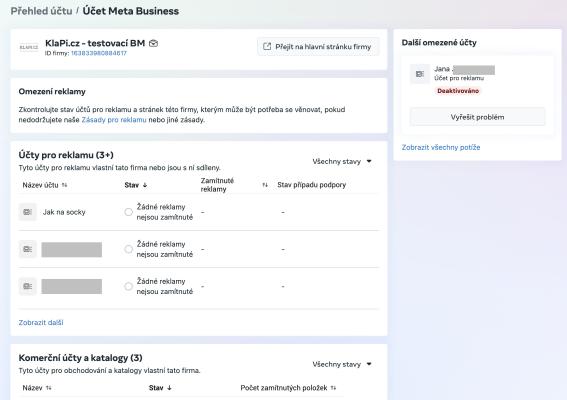Image resolution: width=567 pixels, height=400 pixels.
Task: Open company ID 163833980884617 link
Action: click(99, 53)
